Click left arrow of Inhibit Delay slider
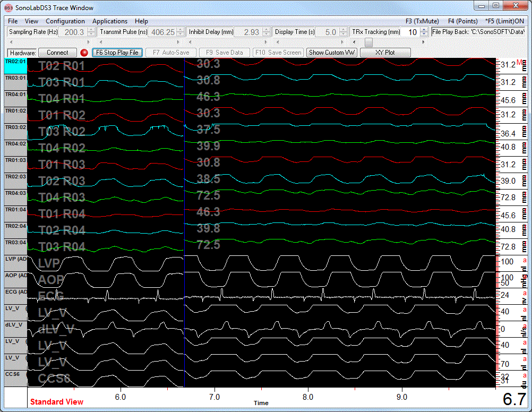Viewport: 532px width, 412px height. tap(190, 42)
